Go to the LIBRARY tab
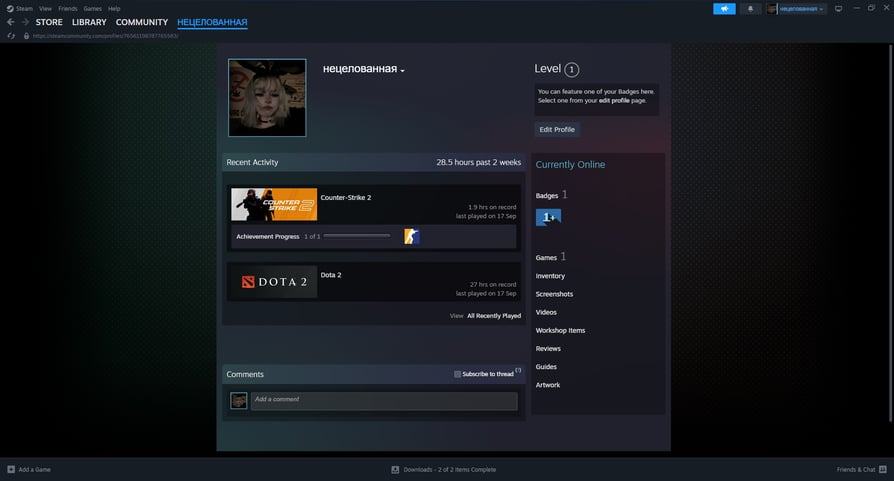Viewport: 894px width, 481px height. 89,22
